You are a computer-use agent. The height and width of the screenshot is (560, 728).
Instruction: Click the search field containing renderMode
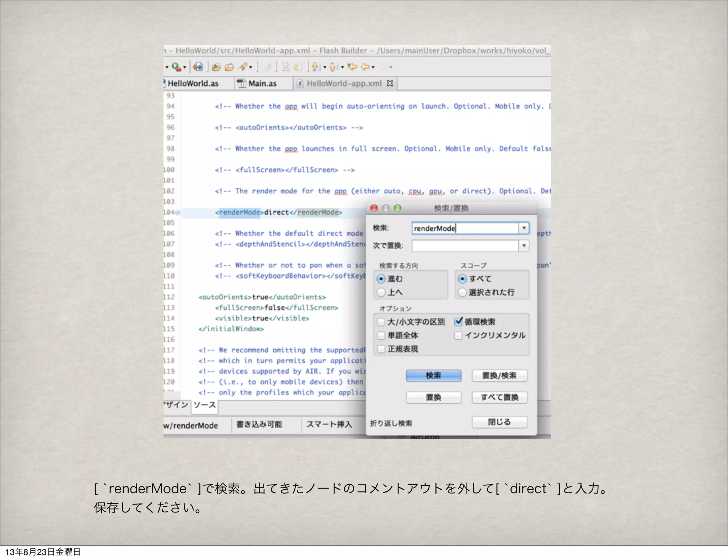[465, 228]
